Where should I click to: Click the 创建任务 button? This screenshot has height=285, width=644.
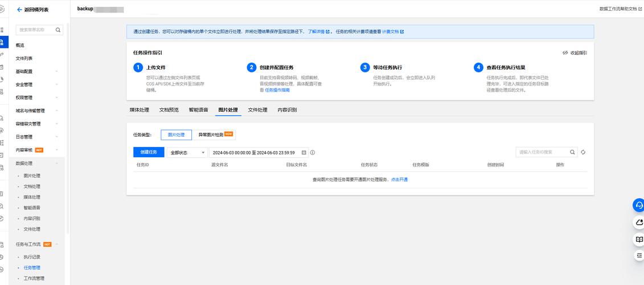(149, 152)
